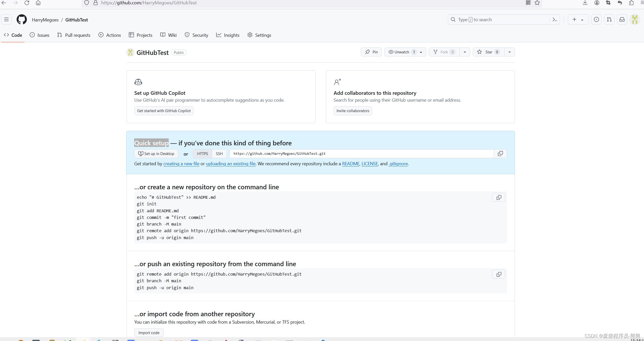Open the Issues icon in the header
The image size is (644, 341).
click(x=596, y=20)
